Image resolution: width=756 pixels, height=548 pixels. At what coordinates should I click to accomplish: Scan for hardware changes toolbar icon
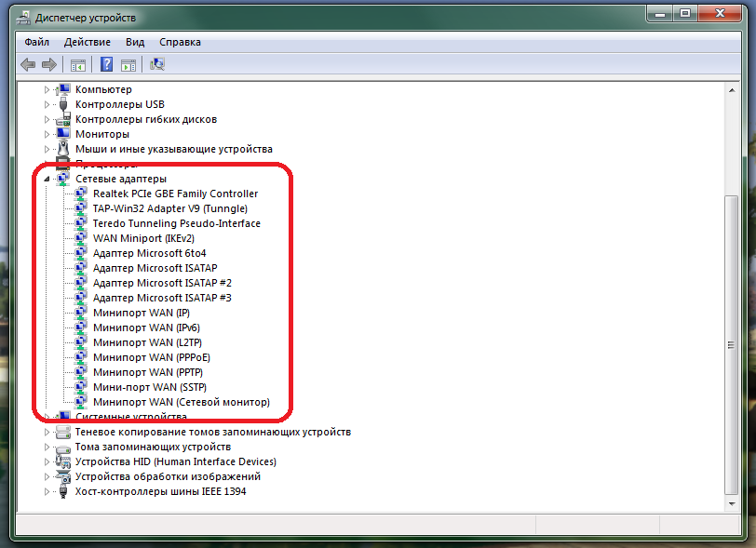(157, 64)
